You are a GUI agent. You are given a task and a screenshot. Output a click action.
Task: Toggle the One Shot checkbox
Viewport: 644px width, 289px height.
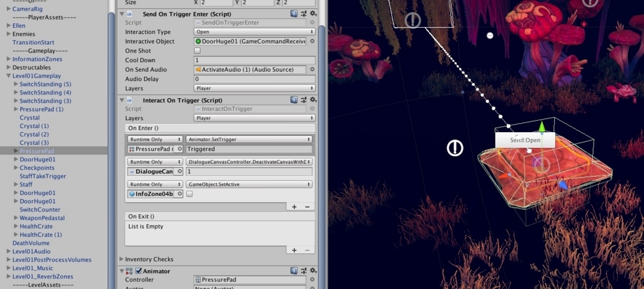(197, 50)
